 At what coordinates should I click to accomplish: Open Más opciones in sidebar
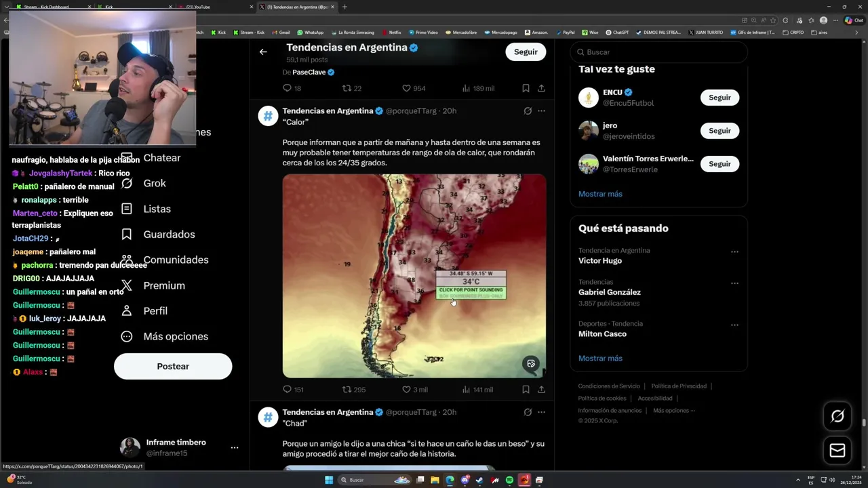164,336
